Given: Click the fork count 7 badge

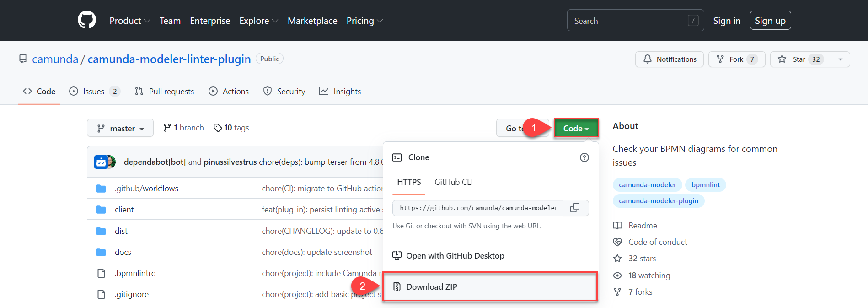Looking at the screenshot, I should [x=752, y=59].
